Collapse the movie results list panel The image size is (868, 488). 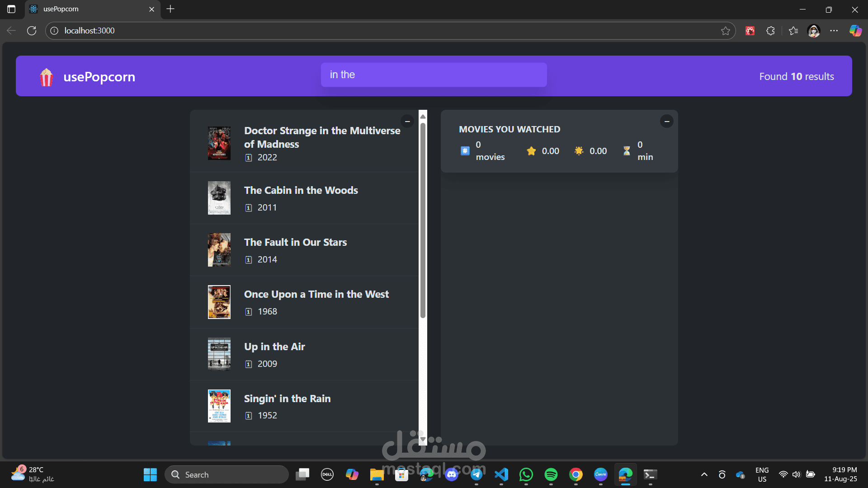pyautogui.click(x=407, y=121)
